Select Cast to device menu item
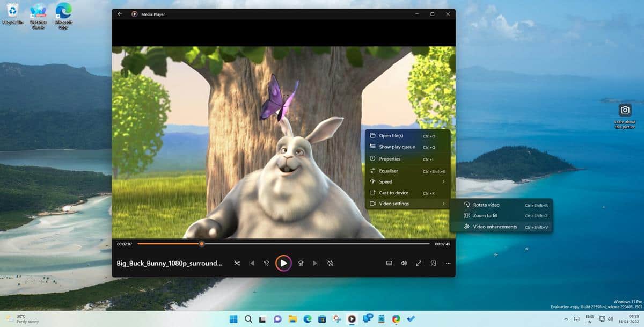This screenshot has width=644, height=327. pos(407,193)
